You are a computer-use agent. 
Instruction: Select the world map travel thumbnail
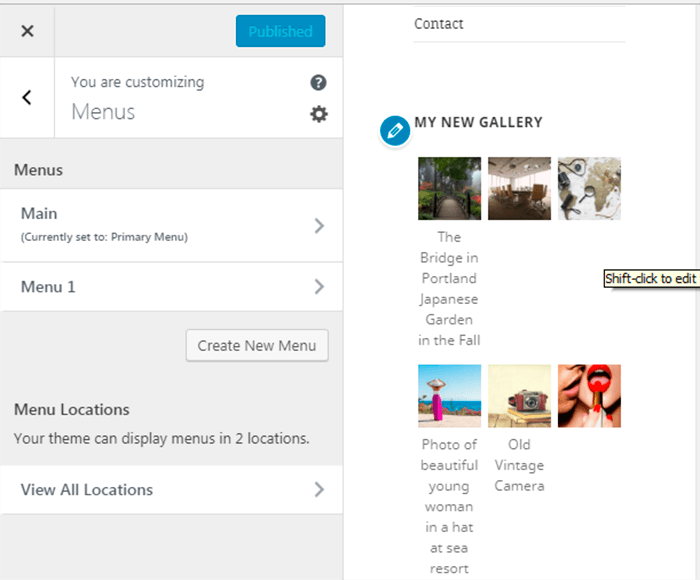coord(589,188)
